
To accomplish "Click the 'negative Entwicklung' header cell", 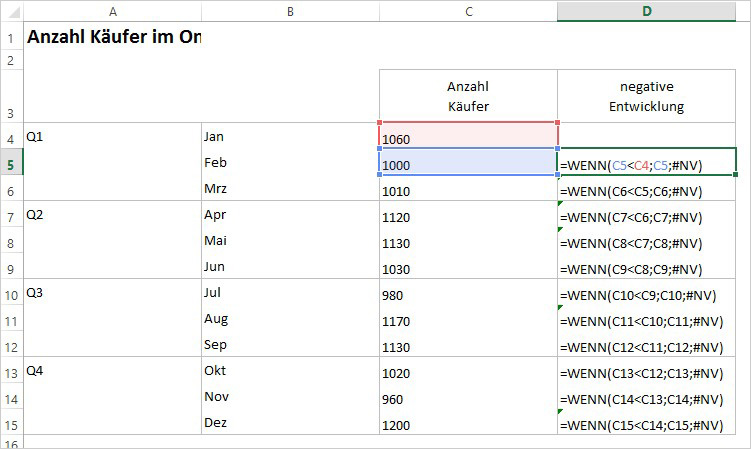I will [647, 96].
